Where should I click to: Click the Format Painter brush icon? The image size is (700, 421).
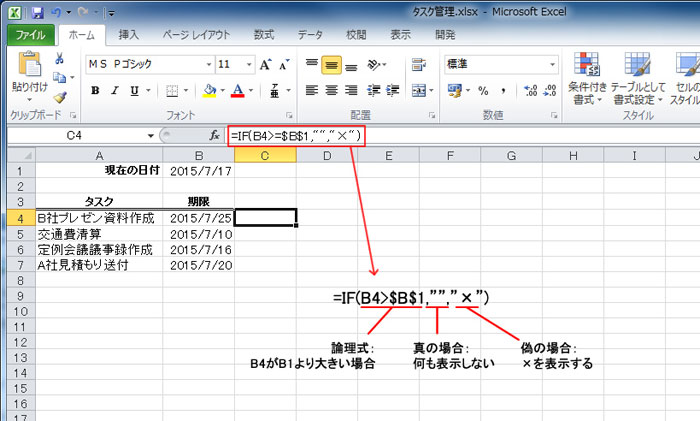pyautogui.click(x=60, y=98)
